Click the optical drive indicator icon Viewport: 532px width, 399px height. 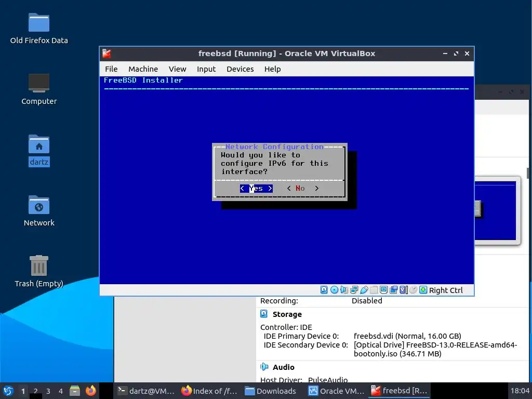pyautogui.click(x=334, y=290)
